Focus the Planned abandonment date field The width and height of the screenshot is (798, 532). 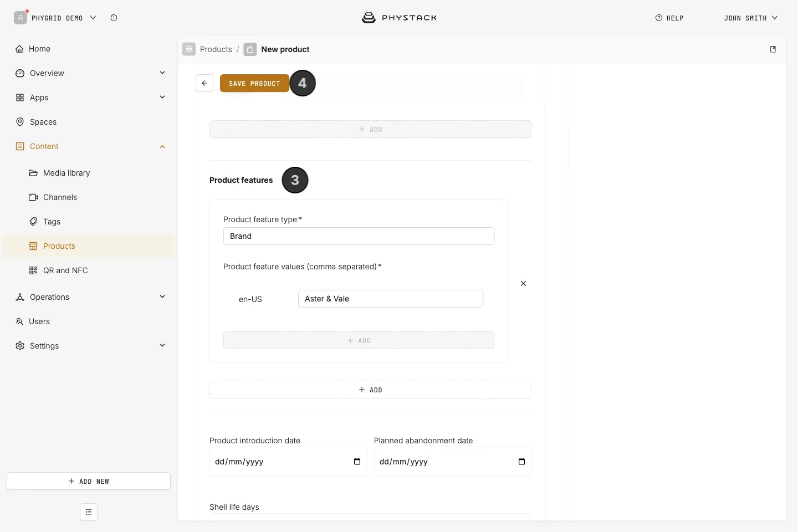(x=453, y=462)
